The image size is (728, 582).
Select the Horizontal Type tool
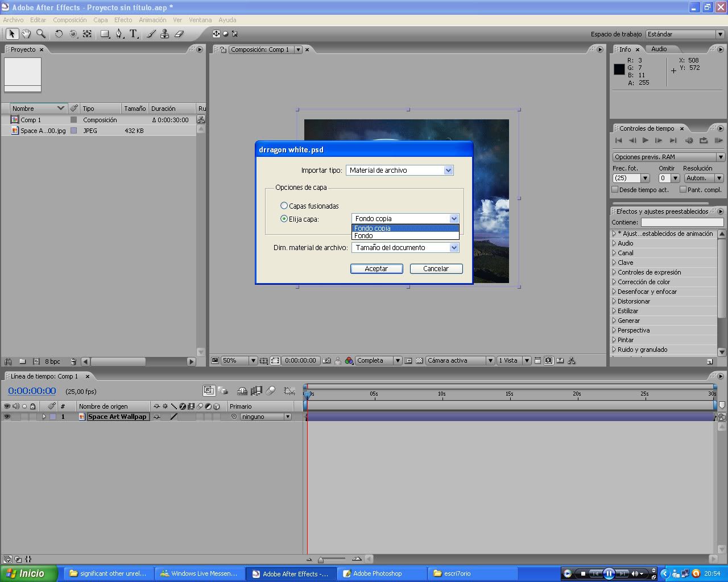tap(134, 34)
